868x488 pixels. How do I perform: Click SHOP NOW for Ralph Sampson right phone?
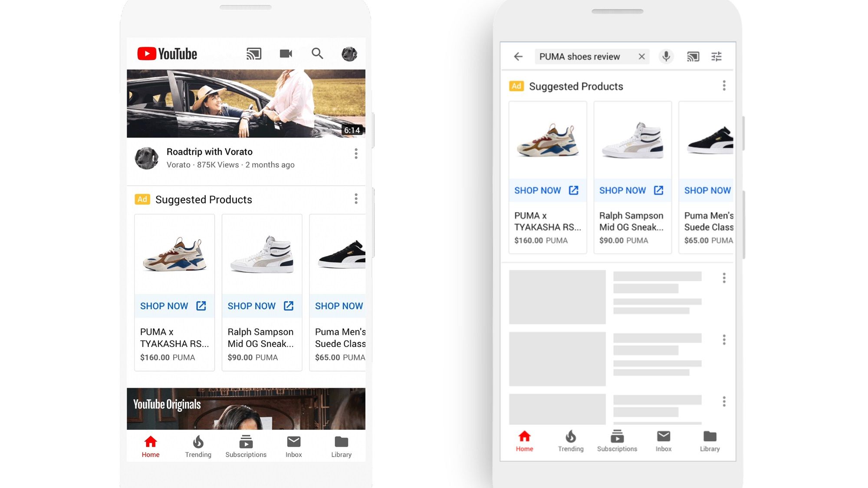(x=631, y=190)
